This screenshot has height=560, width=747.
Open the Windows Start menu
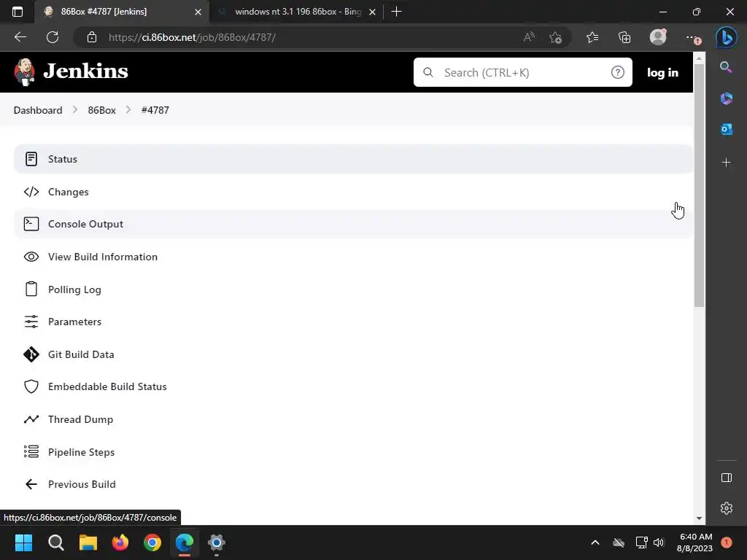(23, 542)
